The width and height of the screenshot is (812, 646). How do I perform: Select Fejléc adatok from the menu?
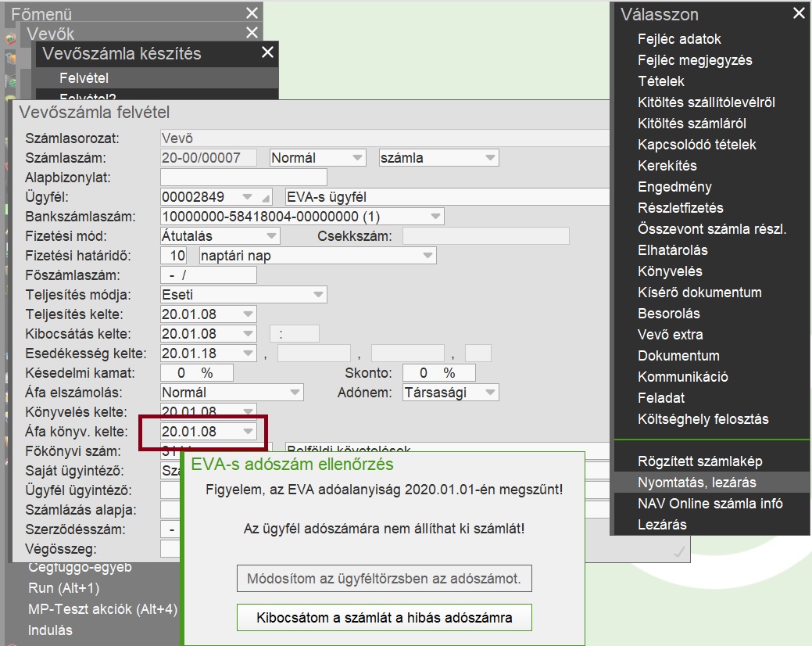pyautogui.click(x=679, y=39)
